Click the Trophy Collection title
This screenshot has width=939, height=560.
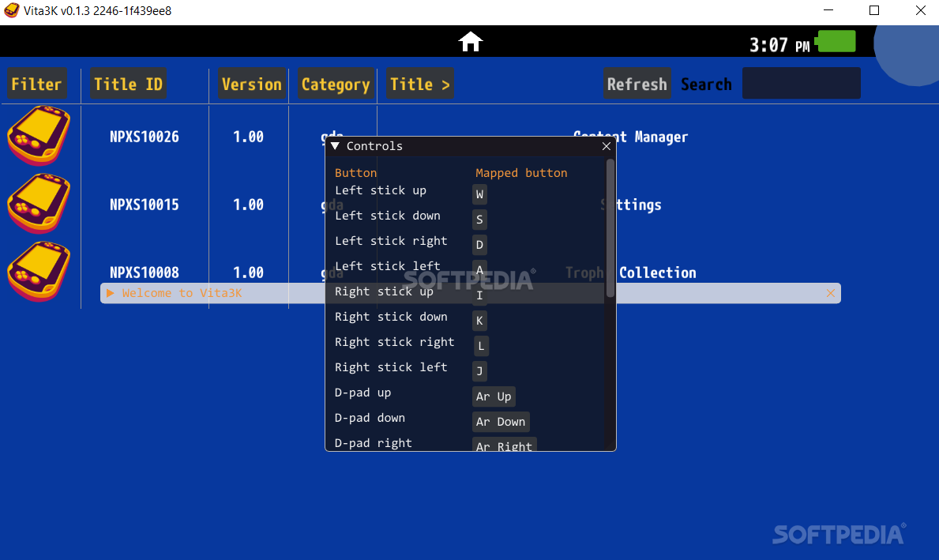click(630, 273)
